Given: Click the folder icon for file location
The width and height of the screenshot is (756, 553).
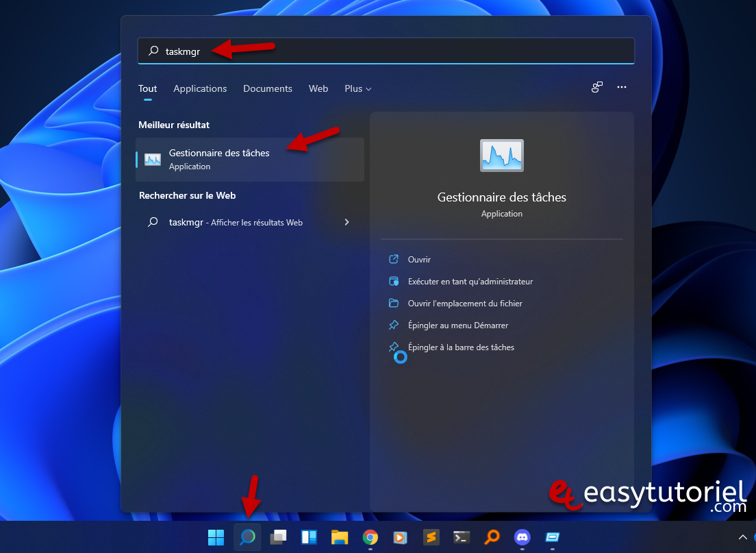Looking at the screenshot, I should point(394,303).
